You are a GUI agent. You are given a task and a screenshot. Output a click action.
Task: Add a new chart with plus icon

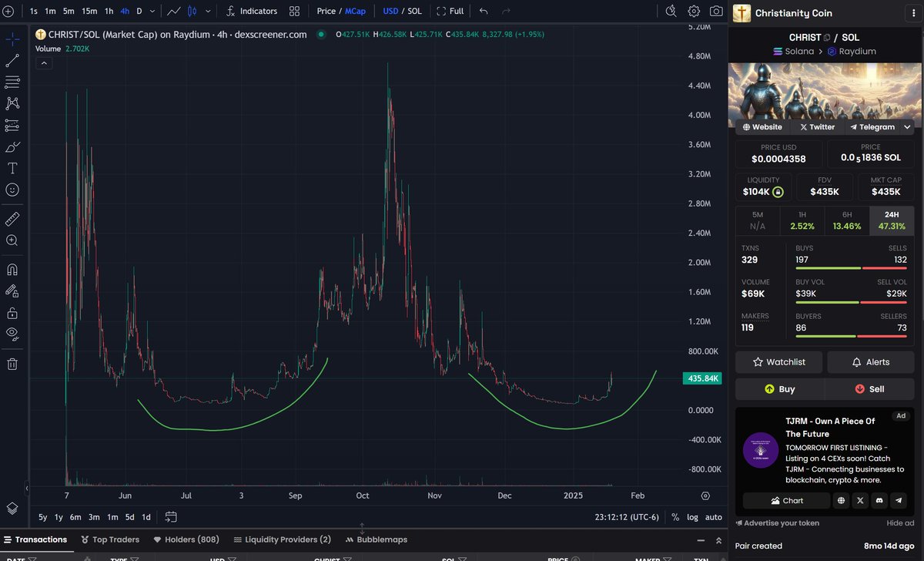point(8,12)
